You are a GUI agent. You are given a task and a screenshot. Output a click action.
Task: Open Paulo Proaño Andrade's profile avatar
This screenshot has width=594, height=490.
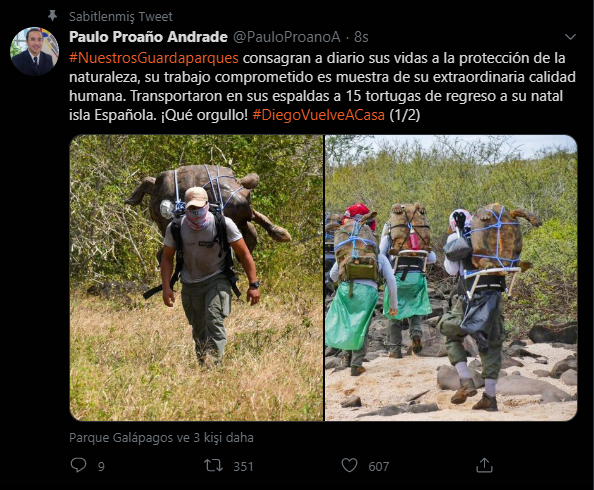pos(34,51)
